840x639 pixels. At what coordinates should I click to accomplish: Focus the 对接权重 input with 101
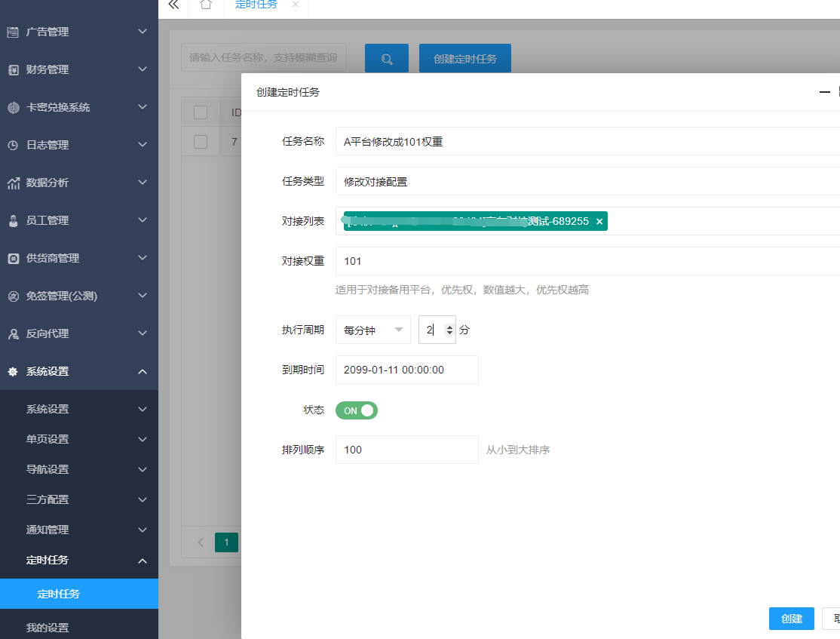[587, 261]
